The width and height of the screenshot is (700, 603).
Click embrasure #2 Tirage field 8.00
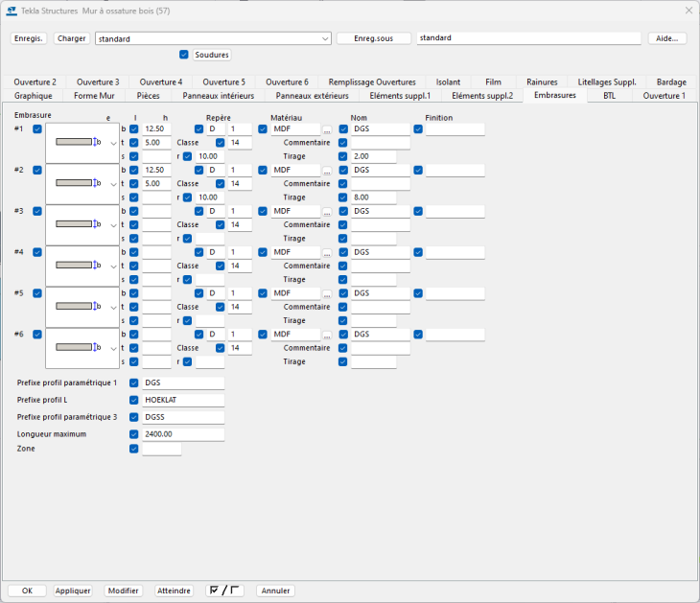(x=373, y=197)
